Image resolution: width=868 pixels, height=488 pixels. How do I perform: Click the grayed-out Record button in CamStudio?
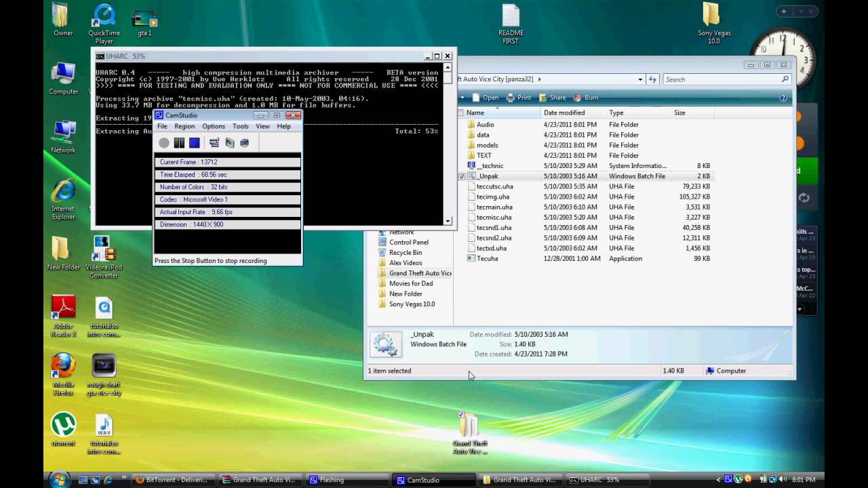[x=164, y=143]
